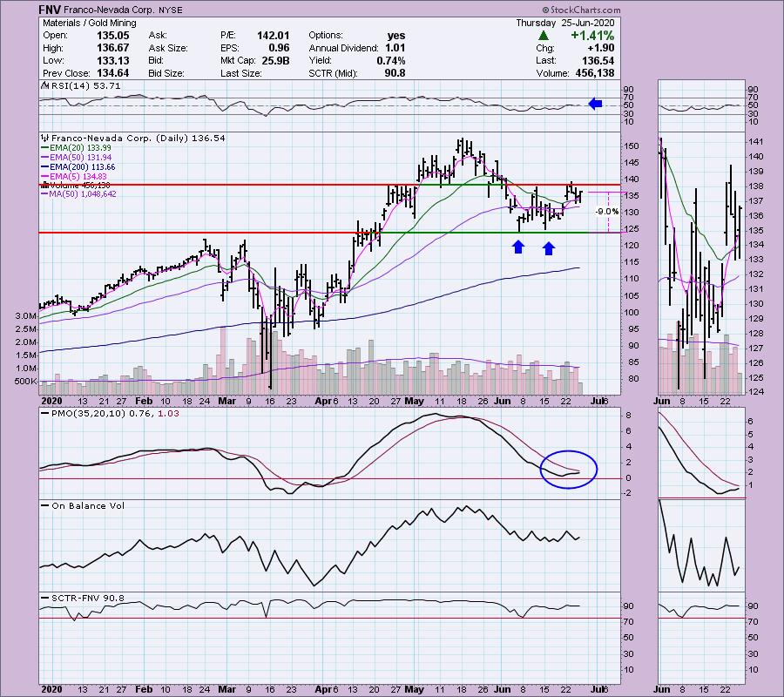Click the Last Size label
This screenshot has width=784, height=697.
241,73
